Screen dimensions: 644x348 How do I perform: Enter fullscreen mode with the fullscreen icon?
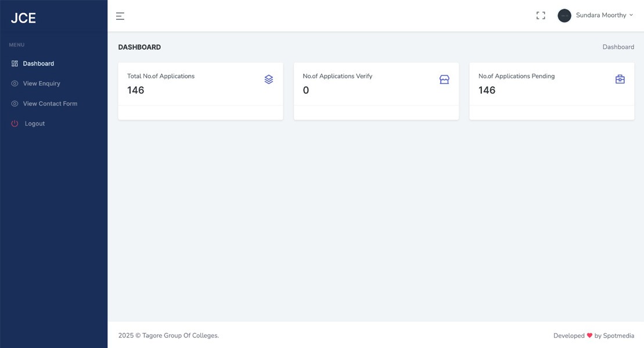click(x=541, y=16)
